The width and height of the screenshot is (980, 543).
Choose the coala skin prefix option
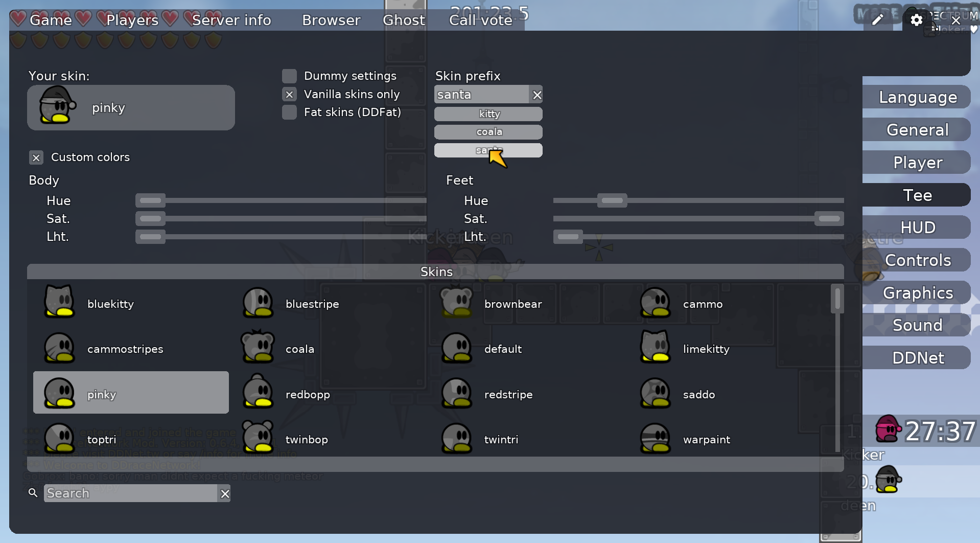pyautogui.click(x=488, y=132)
